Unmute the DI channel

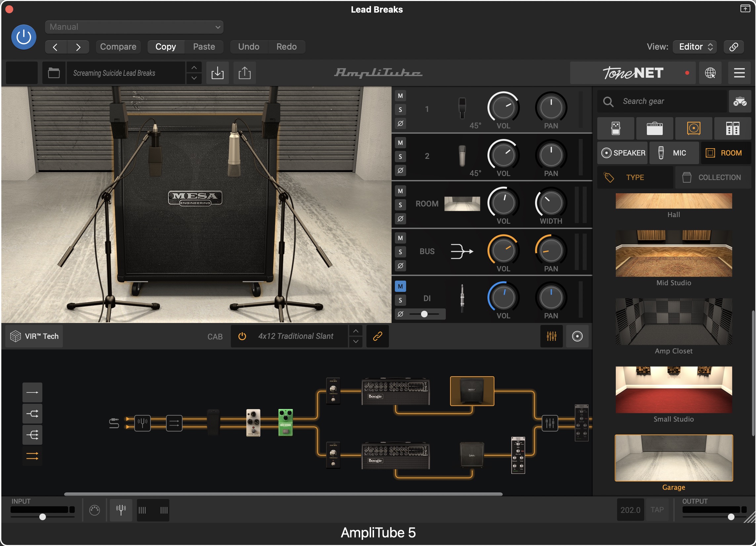pos(400,287)
